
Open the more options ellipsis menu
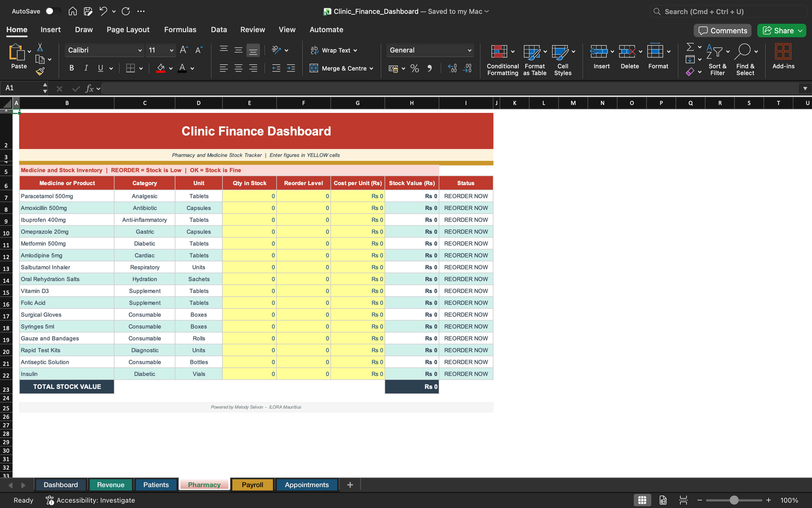[x=141, y=11]
